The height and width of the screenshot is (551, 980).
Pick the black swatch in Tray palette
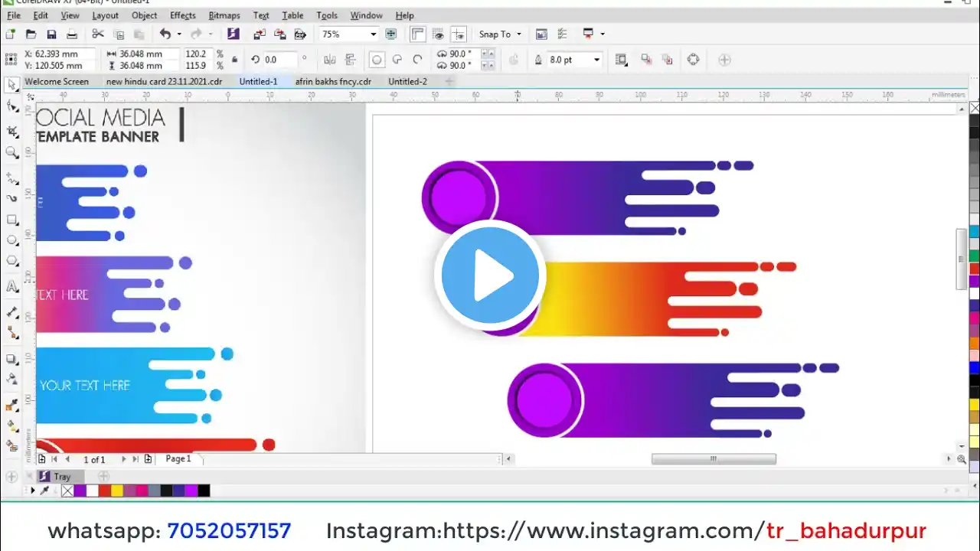tap(204, 491)
